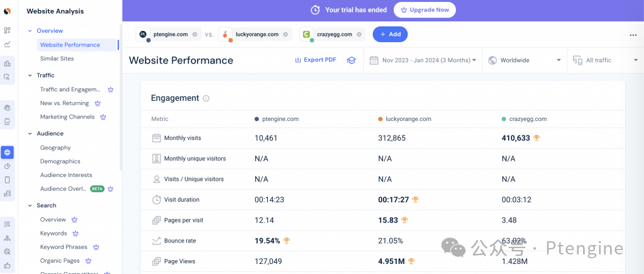Click the info icon beside Engagement
Screen dimensions: 644x274
[x=206, y=98]
